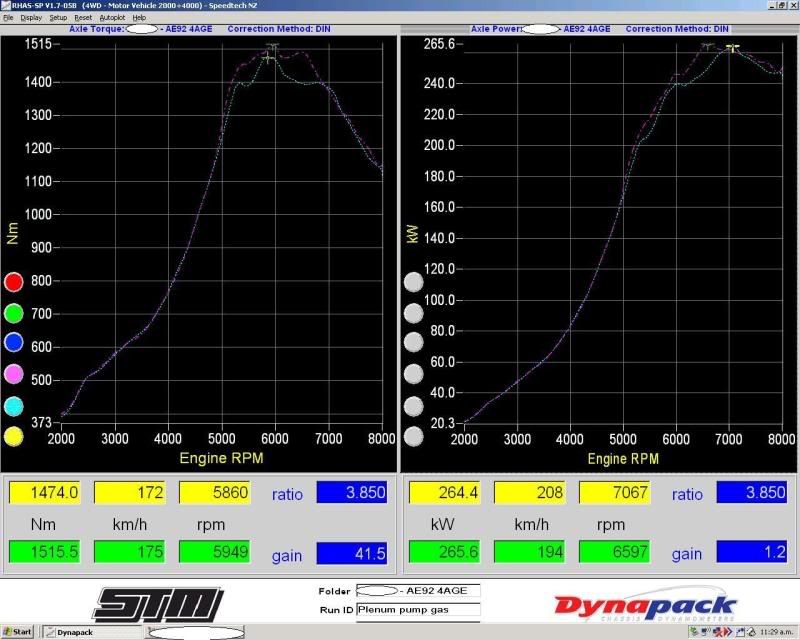
Task: Click the taskbar clock showing 11:29 a.m.
Action: (x=777, y=632)
